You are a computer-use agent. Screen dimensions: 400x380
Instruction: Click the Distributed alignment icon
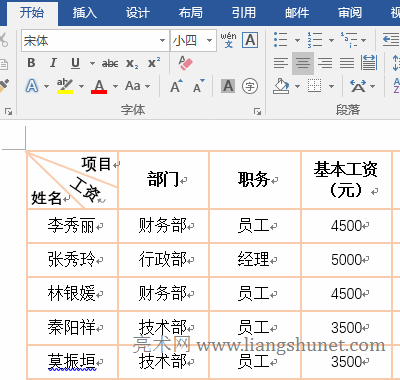click(x=369, y=63)
